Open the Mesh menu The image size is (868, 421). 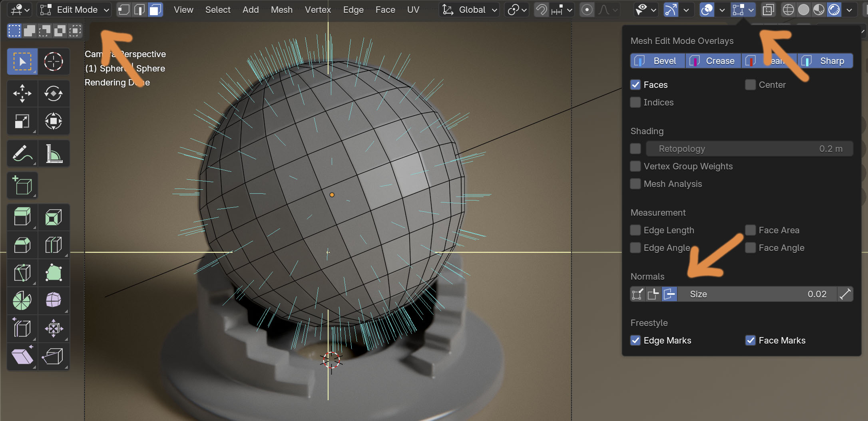click(x=281, y=10)
